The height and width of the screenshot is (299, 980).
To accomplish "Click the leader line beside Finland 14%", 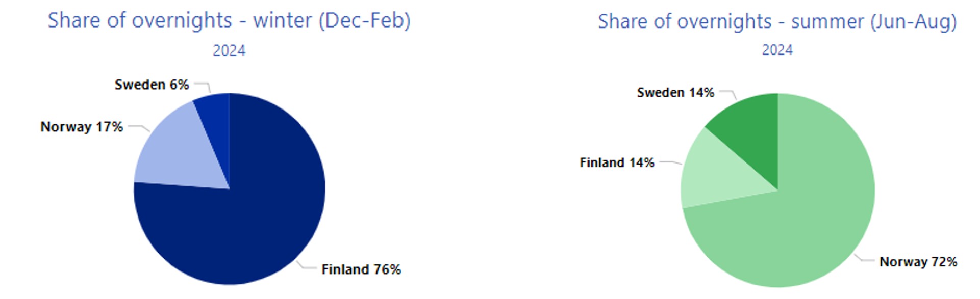I will 671,163.
